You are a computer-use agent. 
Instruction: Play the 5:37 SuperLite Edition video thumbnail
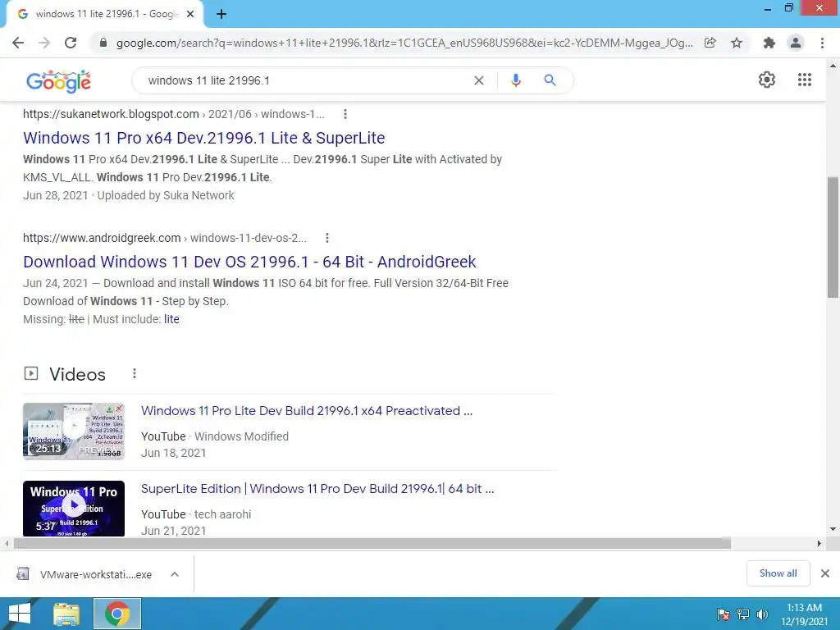tap(73, 509)
